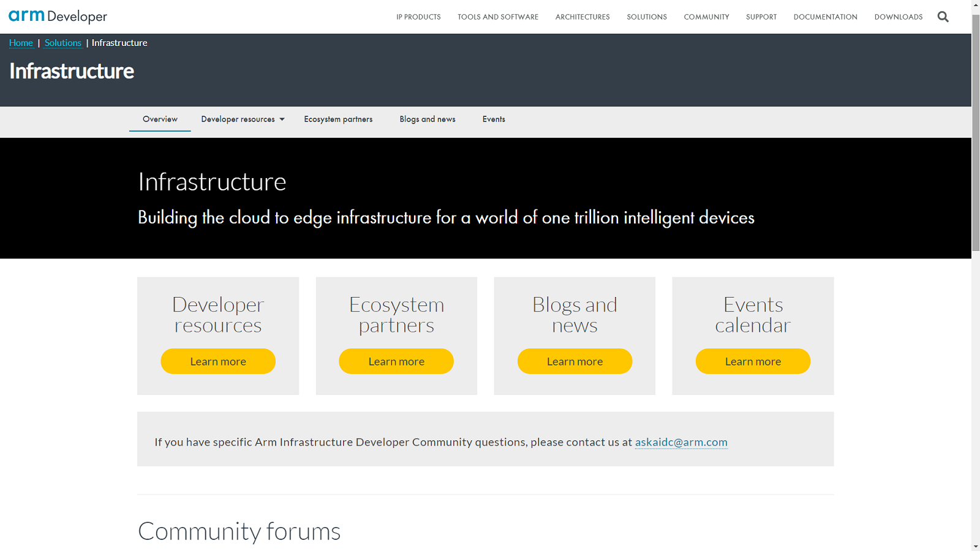980x551 pixels.
Task: Select the Events tab
Action: pos(494,119)
